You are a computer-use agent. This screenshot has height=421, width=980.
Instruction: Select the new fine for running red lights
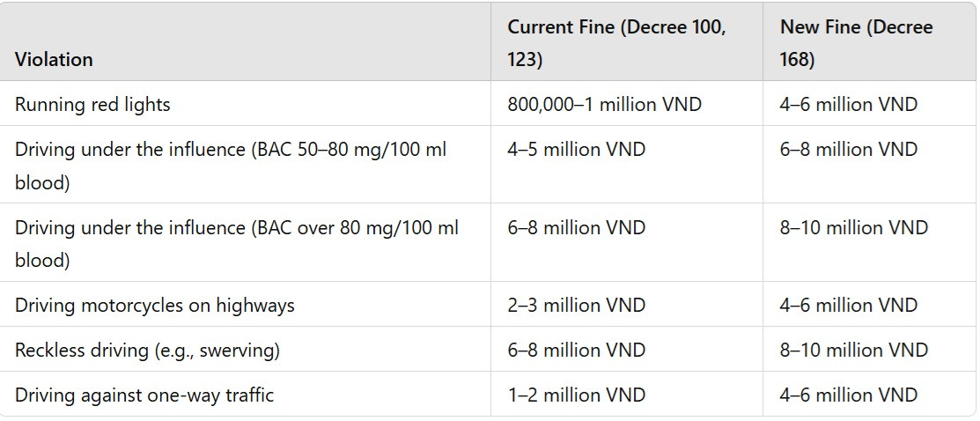click(848, 105)
